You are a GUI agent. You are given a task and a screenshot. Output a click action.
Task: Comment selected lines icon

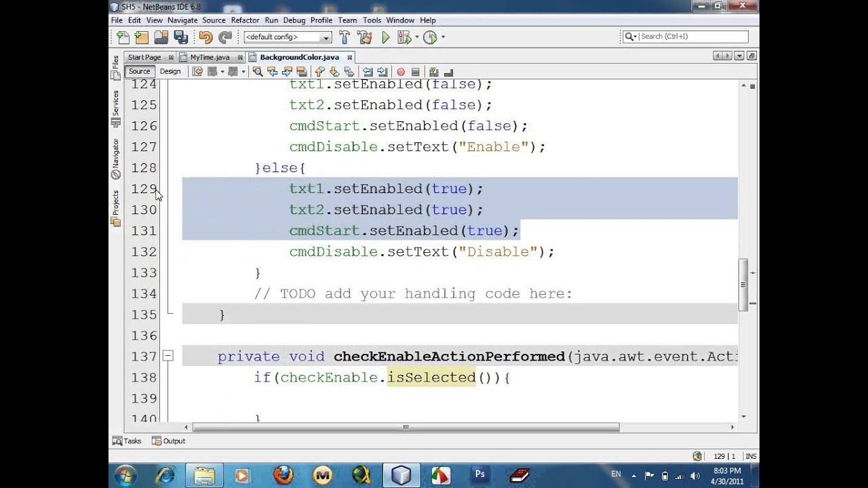coord(433,71)
